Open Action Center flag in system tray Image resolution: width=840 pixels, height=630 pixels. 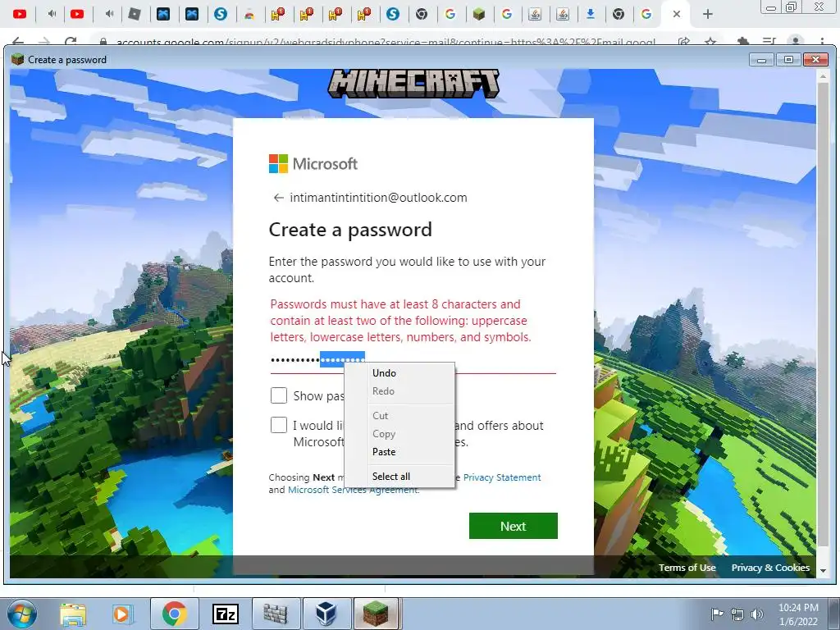(717, 614)
